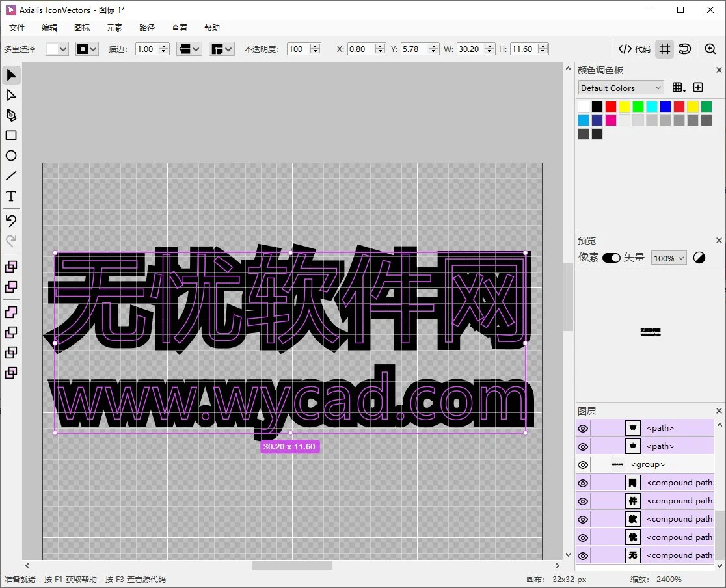Click the add palette + button
The height and width of the screenshot is (588, 726).
(698, 87)
